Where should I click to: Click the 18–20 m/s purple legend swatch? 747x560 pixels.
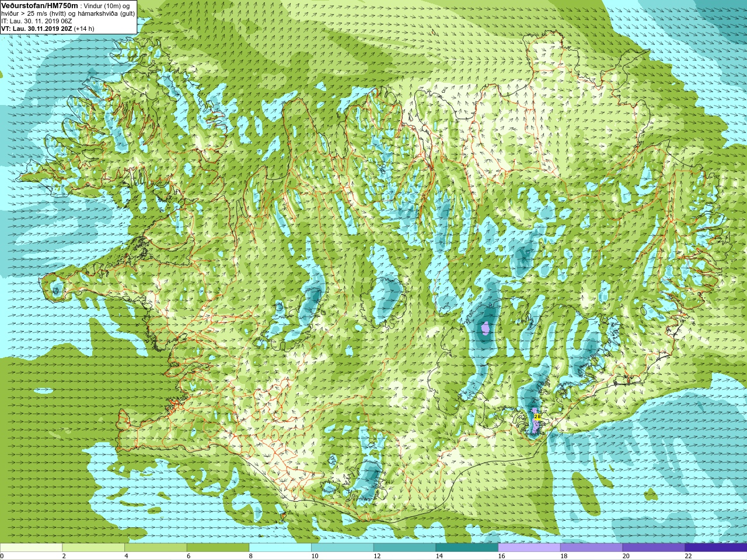(x=591, y=548)
